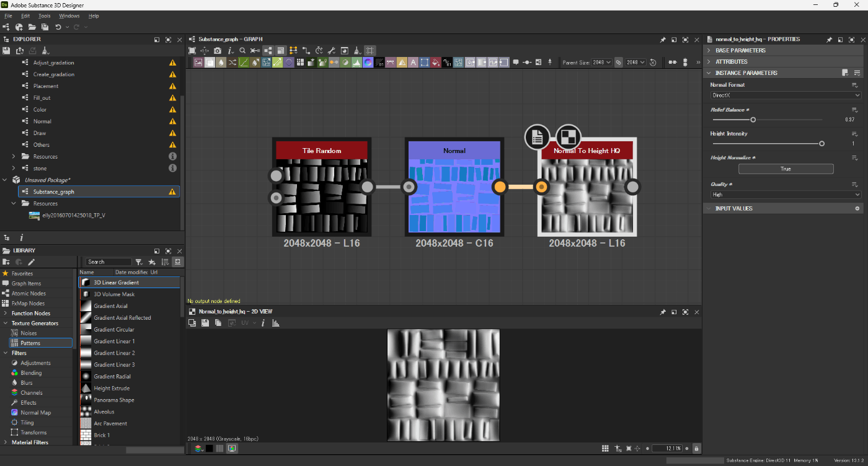
Task: Adjust the Height Intensity slider
Action: click(x=821, y=143)
